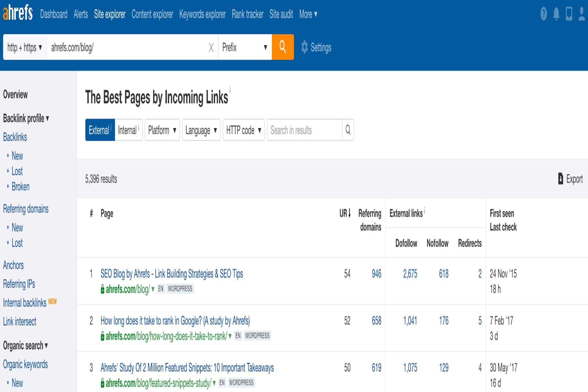Click the orange search magnifier button
The height and width of the screenshot is (392, 588).
[283, 47]
